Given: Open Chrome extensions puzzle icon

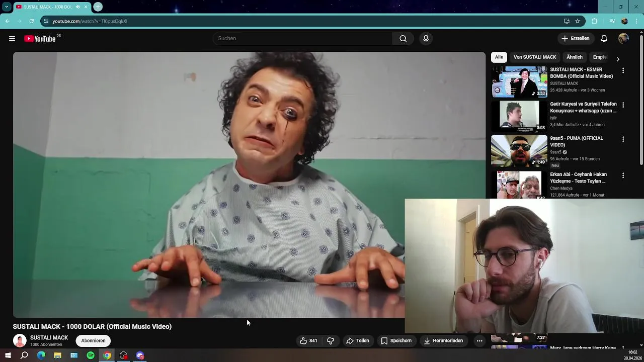Looking at the screenshot, I should [595, 21].
